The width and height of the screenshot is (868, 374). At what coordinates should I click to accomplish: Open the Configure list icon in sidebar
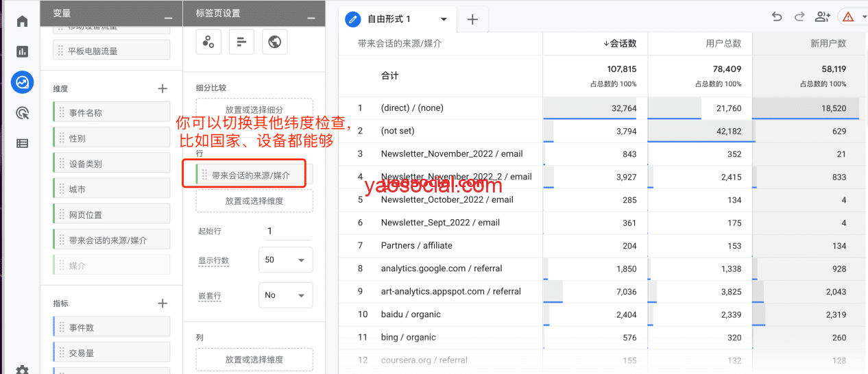click(x=22, y=143)
